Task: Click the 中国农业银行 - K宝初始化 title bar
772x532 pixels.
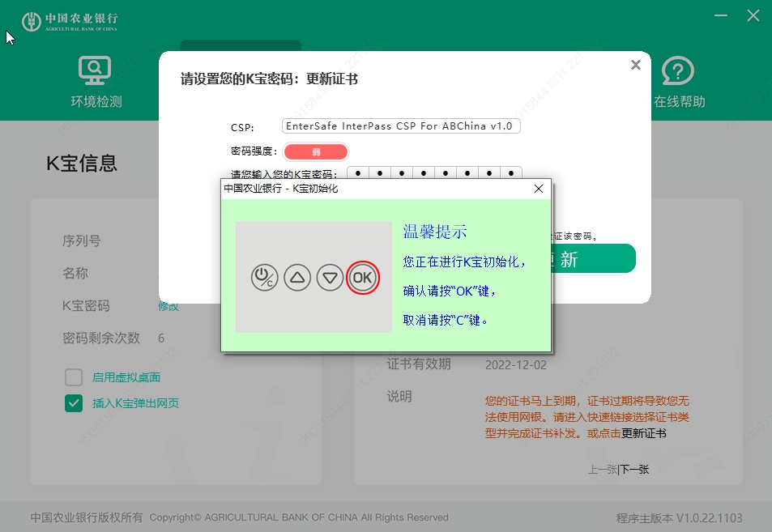Action: point(386,189)
